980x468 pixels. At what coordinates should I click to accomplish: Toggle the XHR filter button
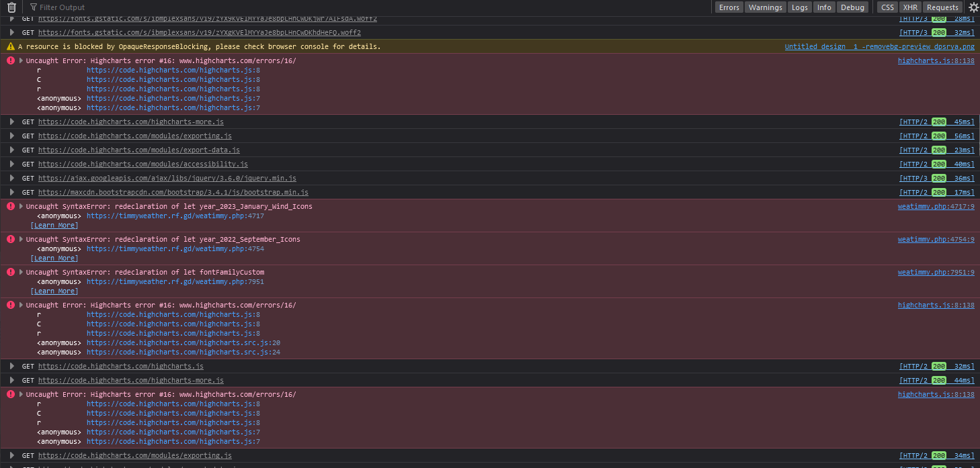[x=909, y=7]
